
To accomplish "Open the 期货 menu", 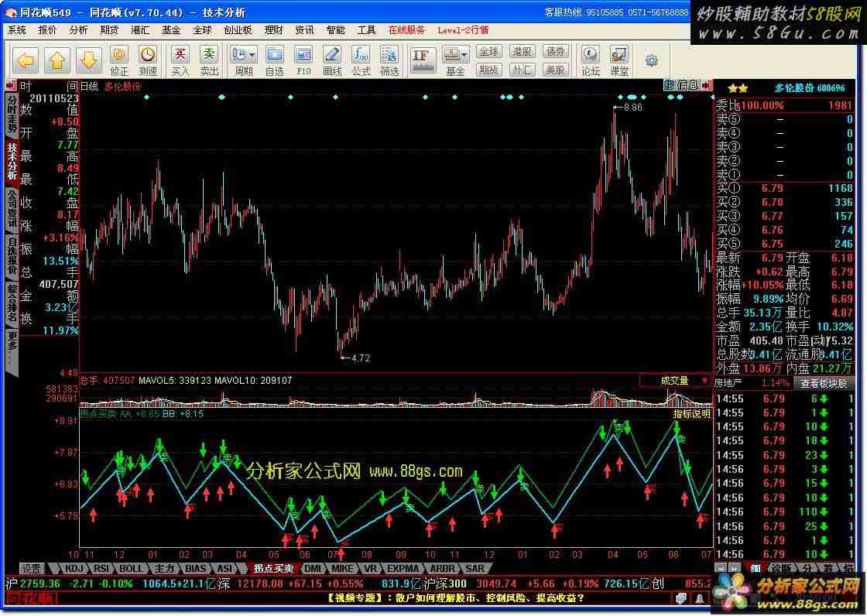I will pos(109,30).
